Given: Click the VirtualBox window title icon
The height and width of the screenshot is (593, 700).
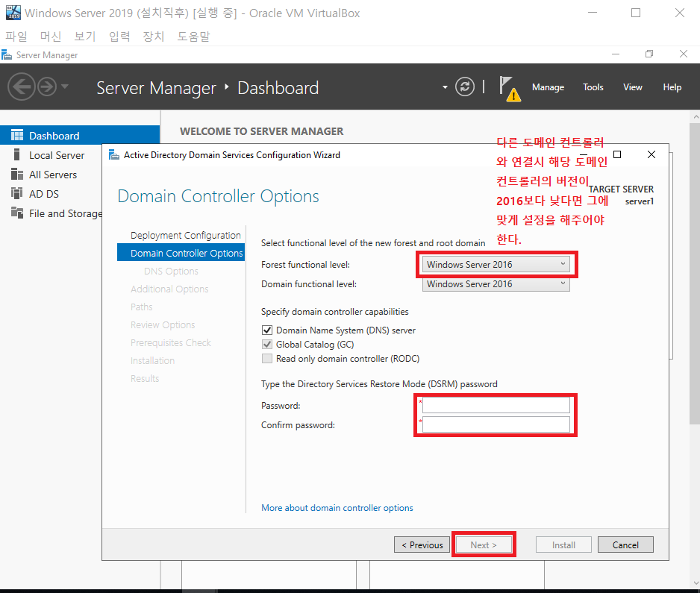Looking at the screenshot, I should pyautogui.click(x=13, y=13).
